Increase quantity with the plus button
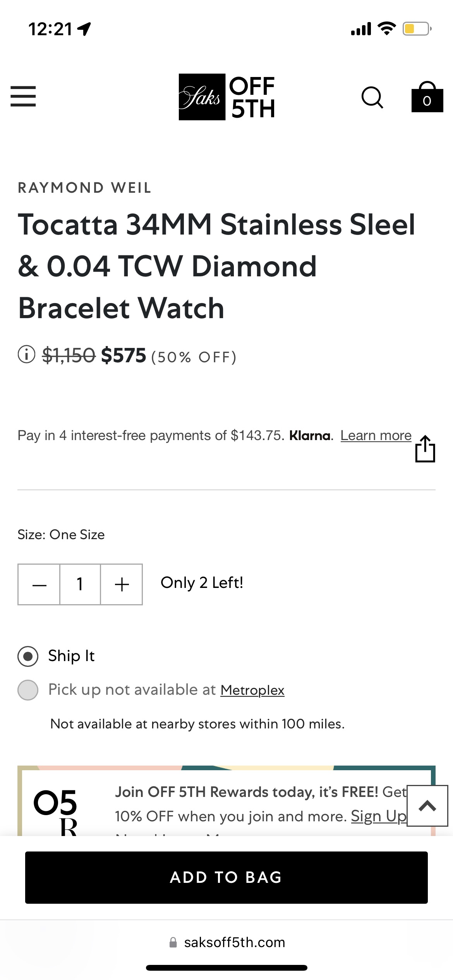 tap(122, 584)
